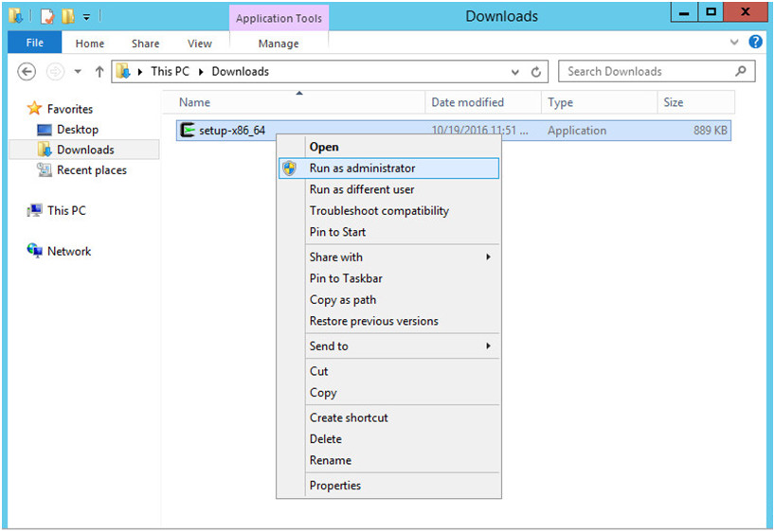Expand the breadcrumb arrow before This PC

tap(140, 72)
